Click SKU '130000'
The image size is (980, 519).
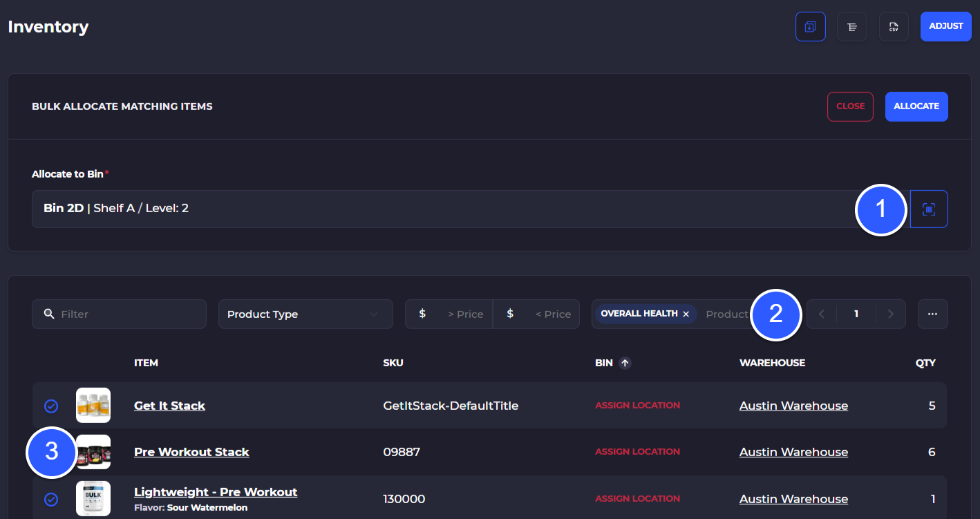(x=404, y=499)
